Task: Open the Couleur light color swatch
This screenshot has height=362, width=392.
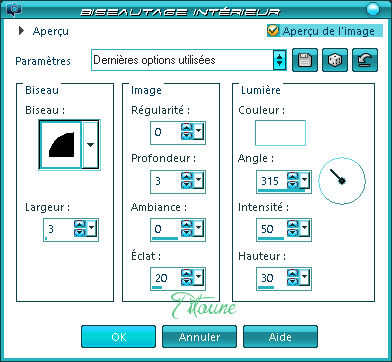Action: click(280, 133)
